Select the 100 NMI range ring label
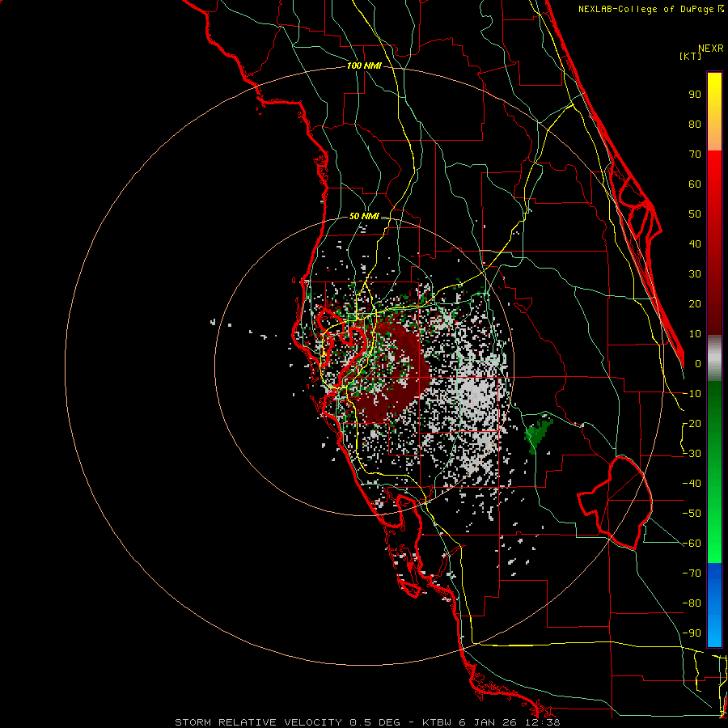The width and height of the screenshot is (728, 728). coord(364,66)
